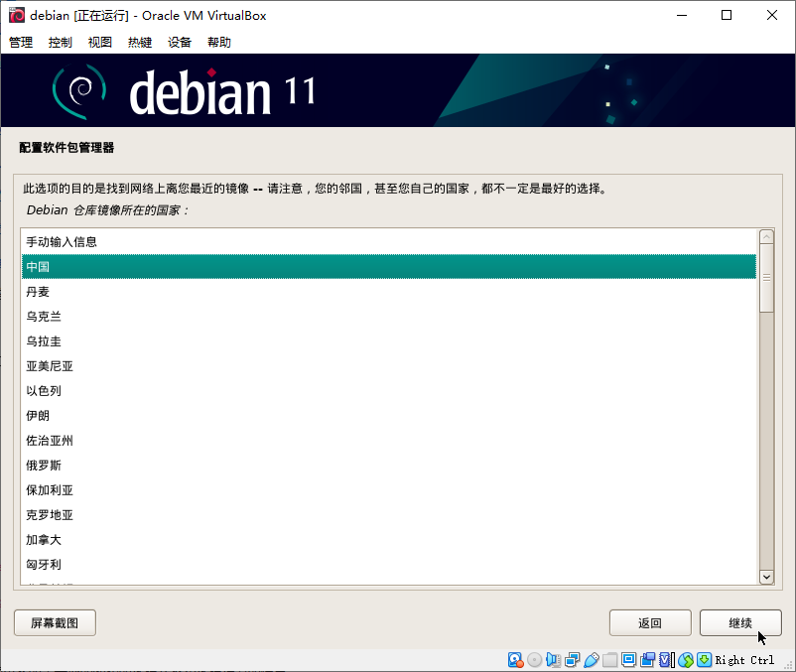Select 加拿大 in the country list

389,540
